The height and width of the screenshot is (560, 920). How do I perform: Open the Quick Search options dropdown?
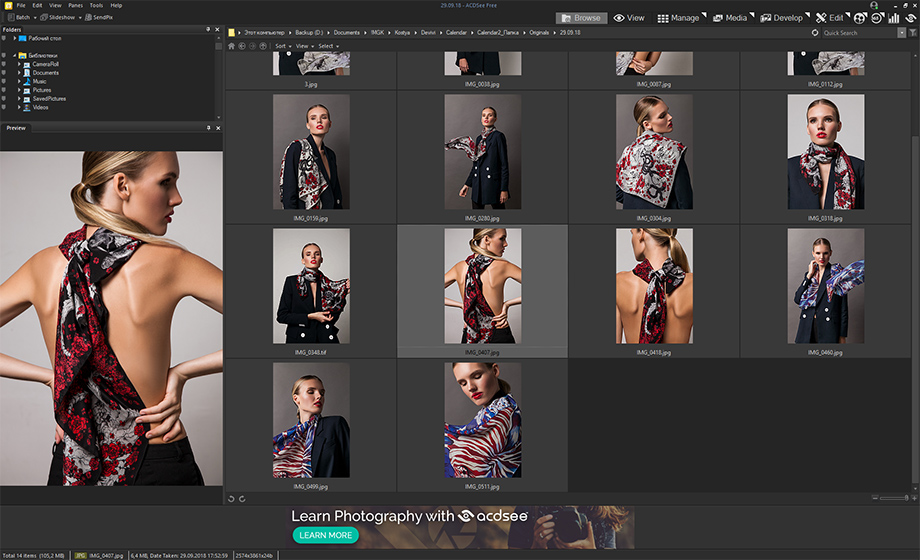pos(902,33)
